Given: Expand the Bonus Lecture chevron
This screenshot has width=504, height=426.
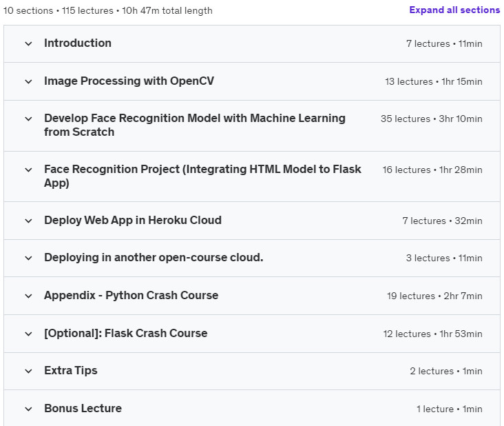Looking at the screenshot, I should pyautogui.click(x=29, y=409).
